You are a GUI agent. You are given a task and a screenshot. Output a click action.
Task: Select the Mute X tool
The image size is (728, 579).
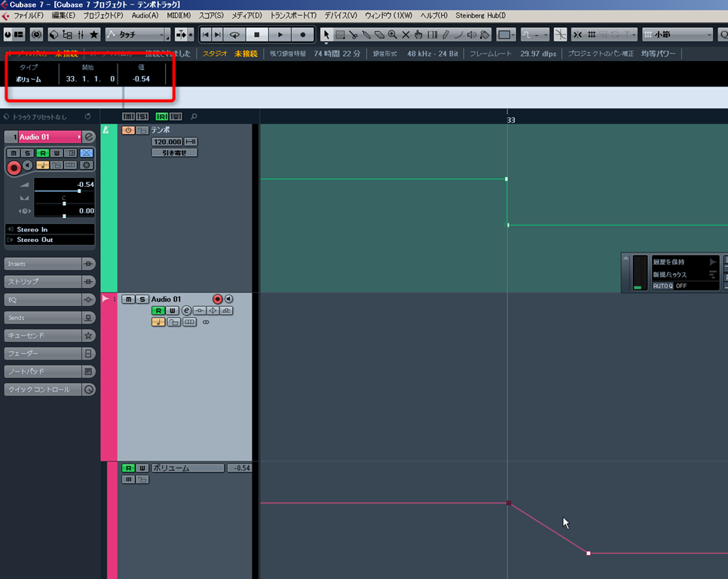click(405, 35)
